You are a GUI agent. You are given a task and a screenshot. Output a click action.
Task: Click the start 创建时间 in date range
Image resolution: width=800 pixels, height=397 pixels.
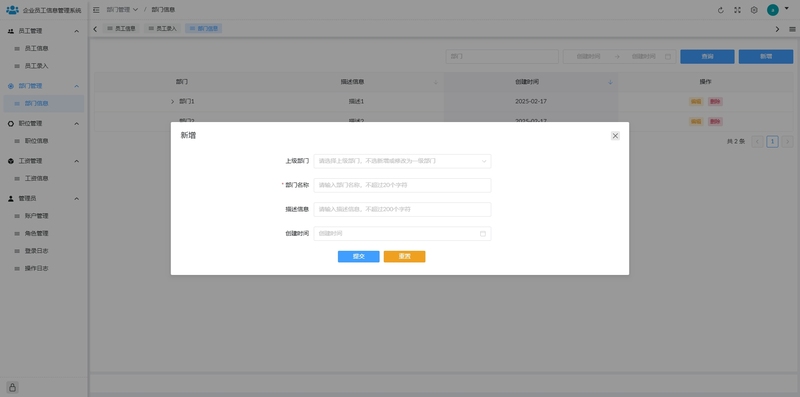click(588, 57)
